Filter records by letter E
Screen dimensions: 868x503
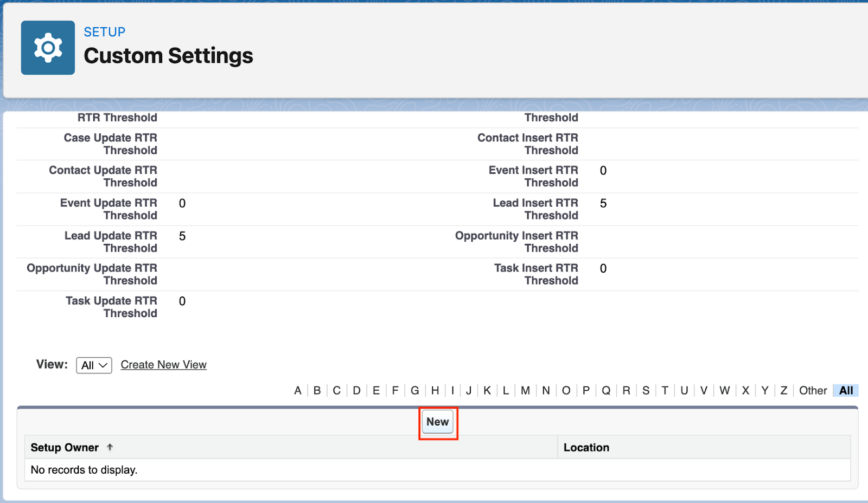coord(376,390)
